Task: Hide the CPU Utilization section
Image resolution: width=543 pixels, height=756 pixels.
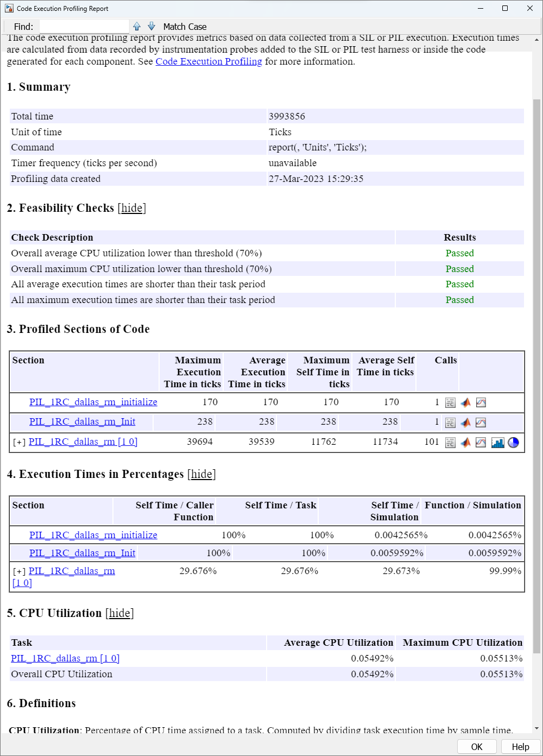Action: 119,613
